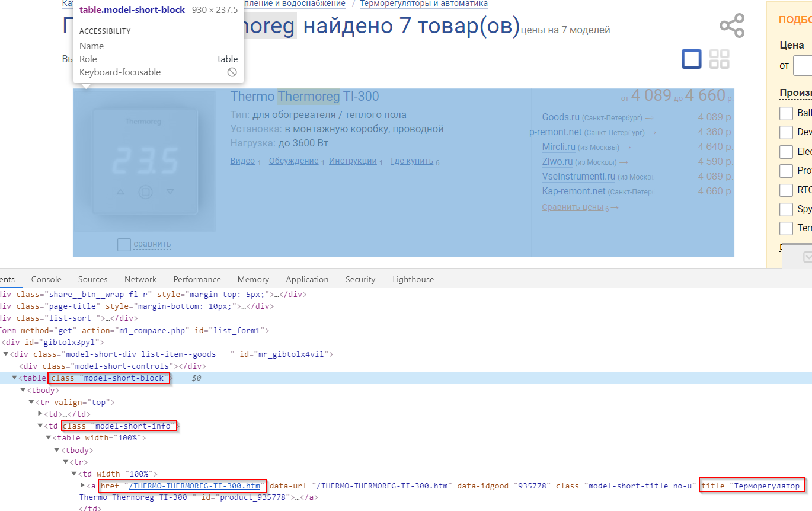Open the Thermo Thermoreg TI-300 product title

[305, 97]
